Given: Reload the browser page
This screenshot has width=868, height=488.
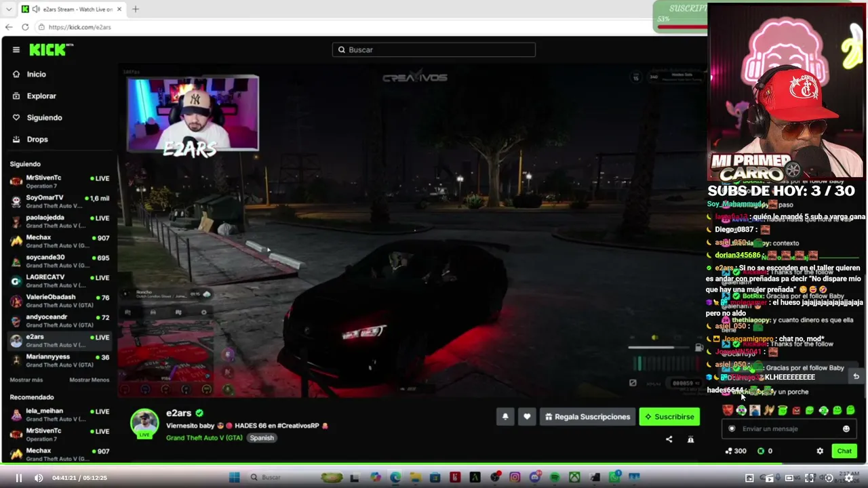Looking at the screenshot, I should click(x=25, y=27).
